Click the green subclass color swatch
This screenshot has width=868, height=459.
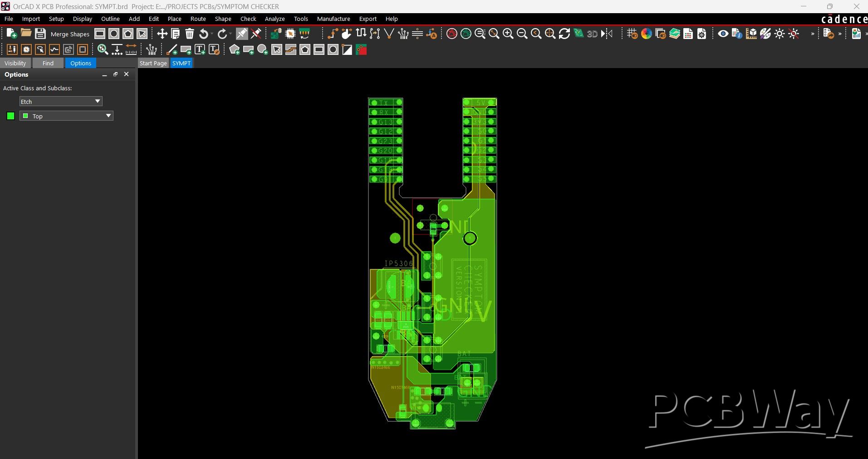coord(11,116)
